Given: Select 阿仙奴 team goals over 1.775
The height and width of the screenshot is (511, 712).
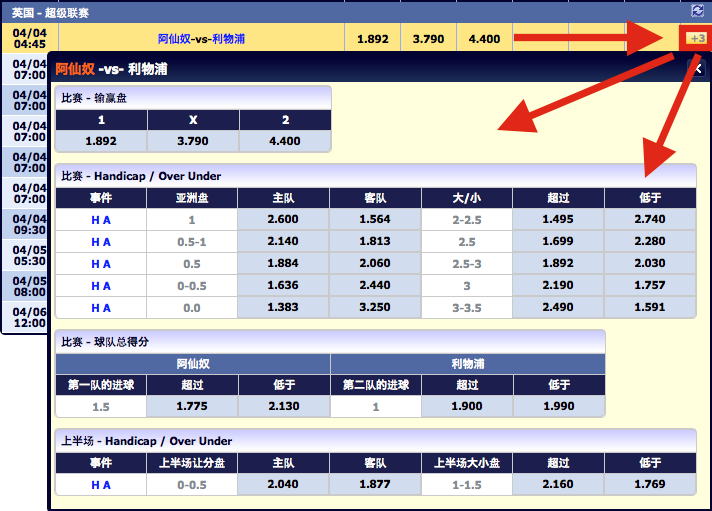Looking at the screenshot, I should [192, 406].
